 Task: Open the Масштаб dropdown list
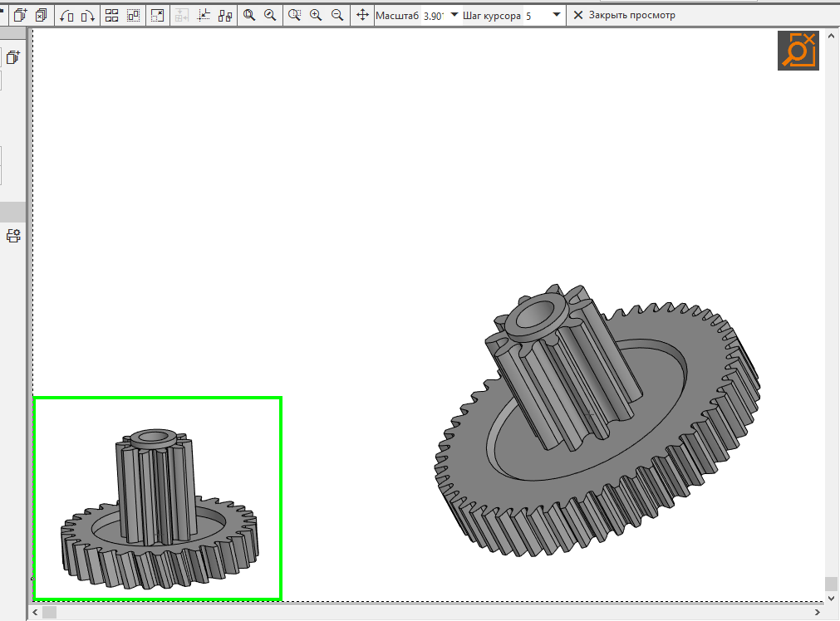point(454,15)
